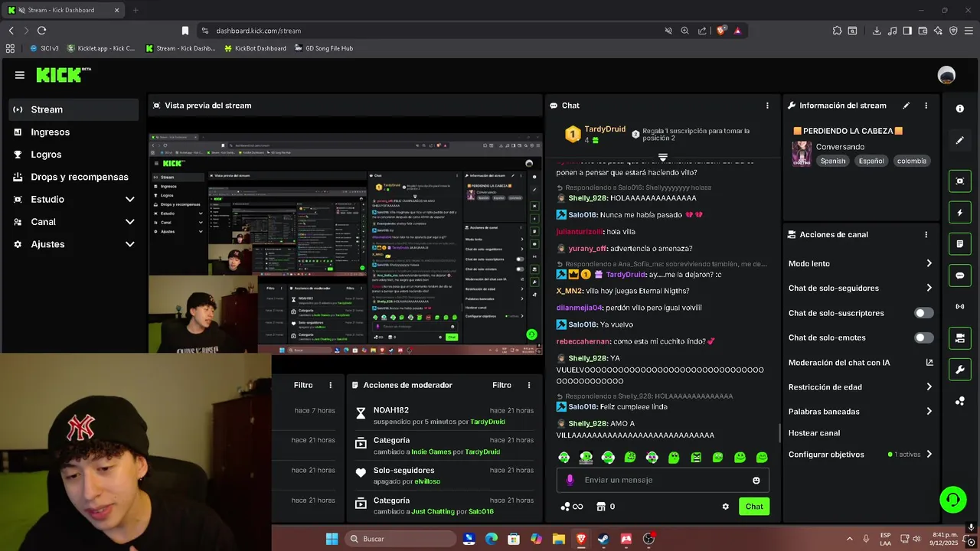This screenshot has height=551, width=980.
Task: Click the shop icon below message box
Action: click(601, 507)
